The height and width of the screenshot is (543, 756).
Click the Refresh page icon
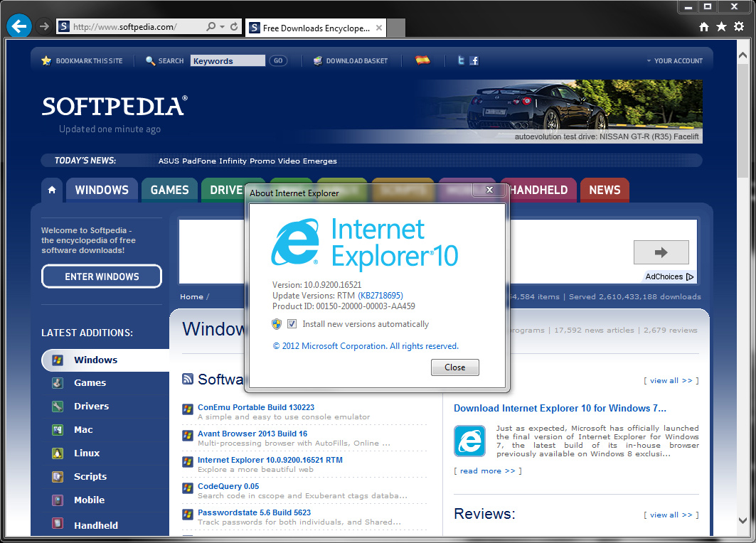[x=234, y=26]
